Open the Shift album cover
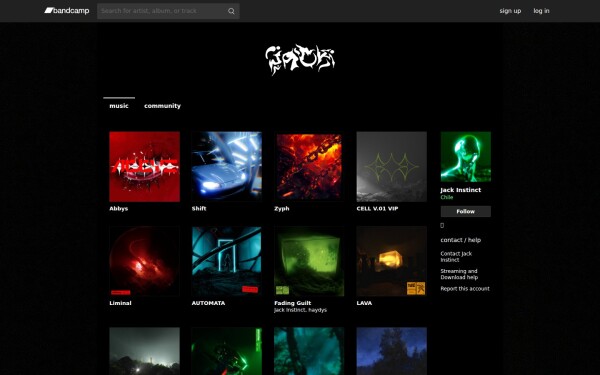The height and width of the screenshot is (375, 600). (227, 166)
